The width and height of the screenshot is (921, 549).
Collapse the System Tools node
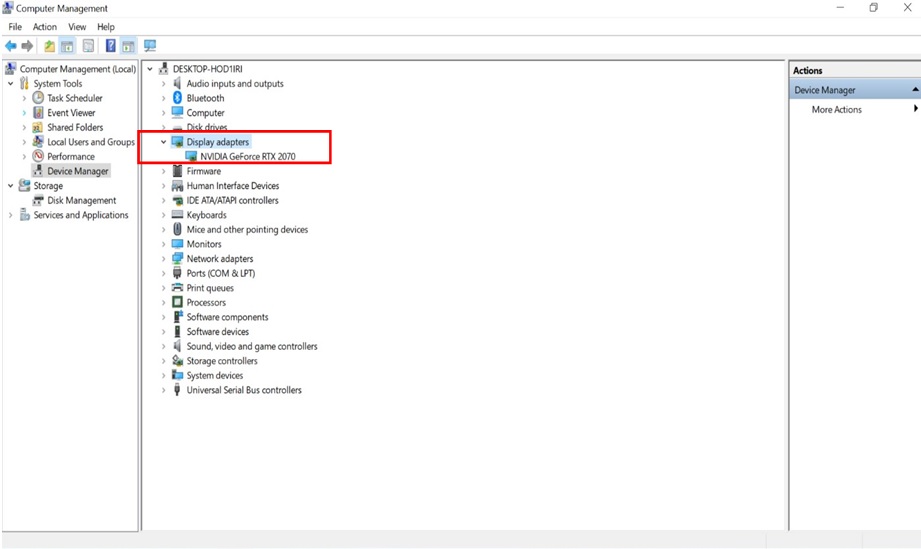[11, 83]
